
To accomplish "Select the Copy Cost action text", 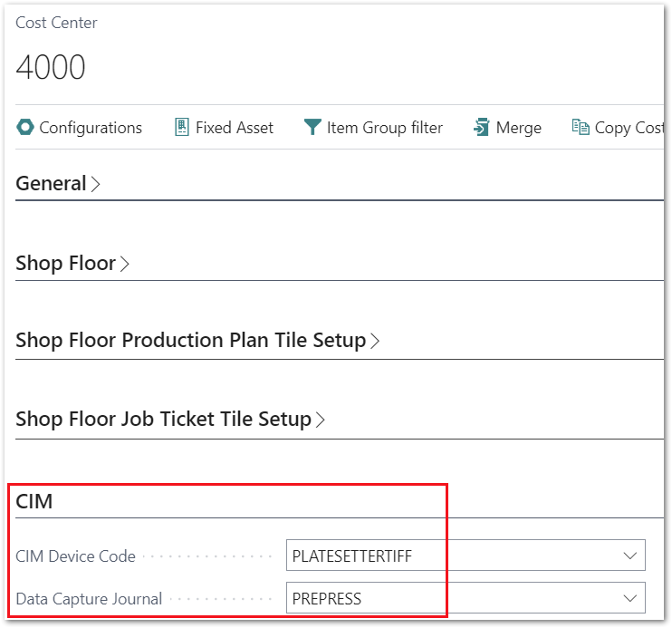I will click(629, 128).
